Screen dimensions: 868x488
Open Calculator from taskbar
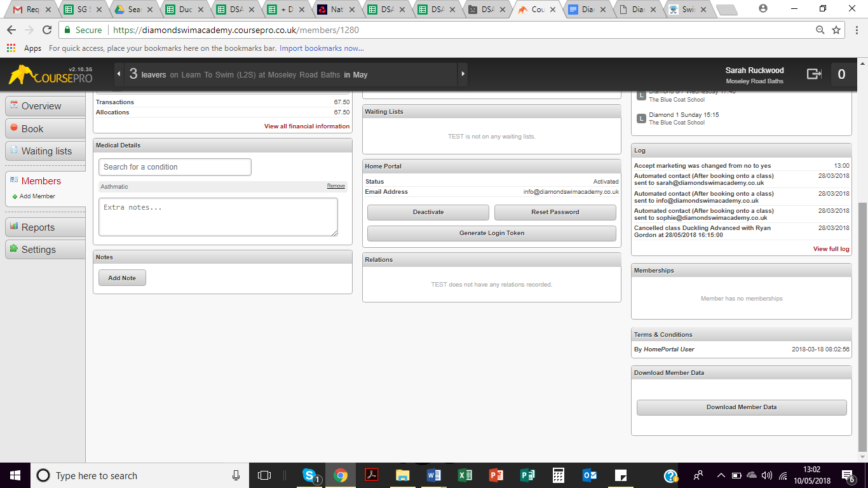[x=559, y=475]
